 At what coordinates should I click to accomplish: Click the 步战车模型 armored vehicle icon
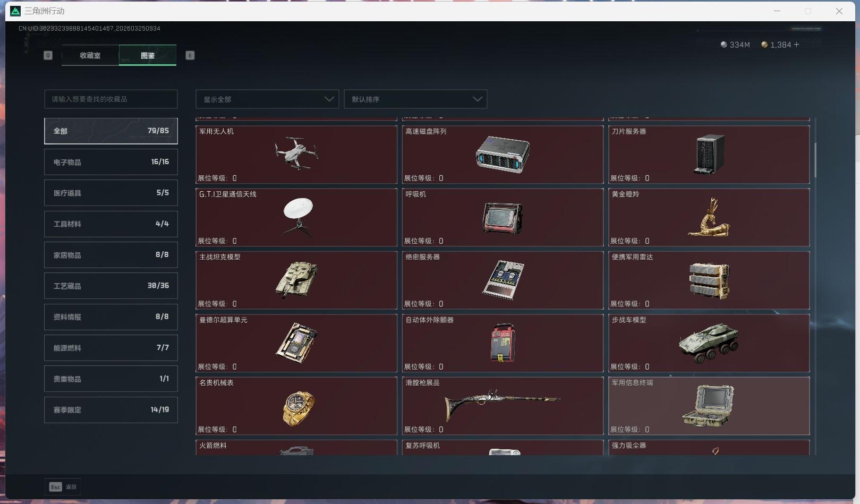pos(709,343)
